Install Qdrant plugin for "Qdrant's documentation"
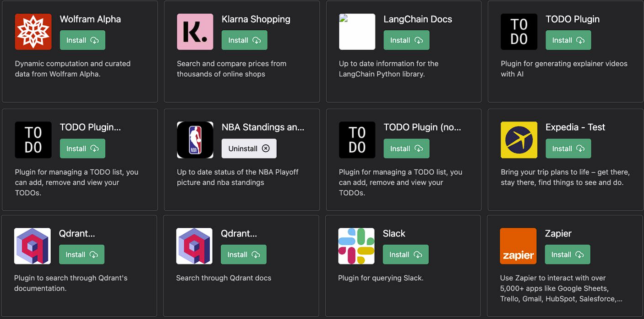 [82, 254]
